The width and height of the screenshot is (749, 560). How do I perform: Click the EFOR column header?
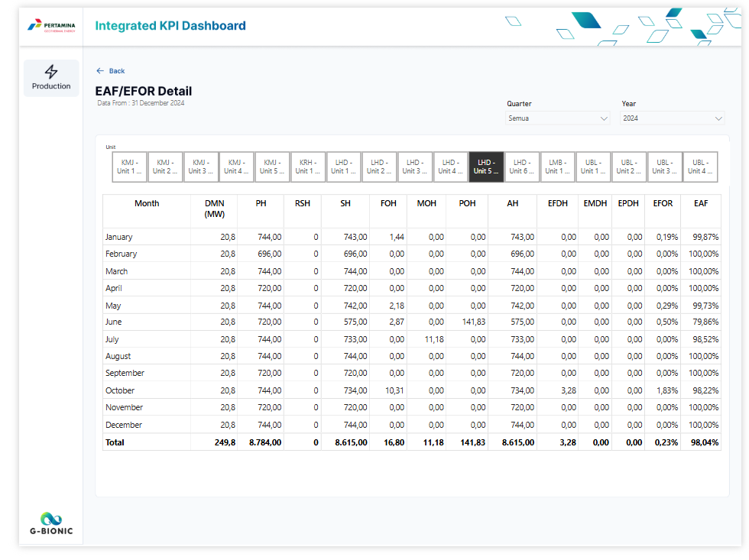tap(663, 204)
